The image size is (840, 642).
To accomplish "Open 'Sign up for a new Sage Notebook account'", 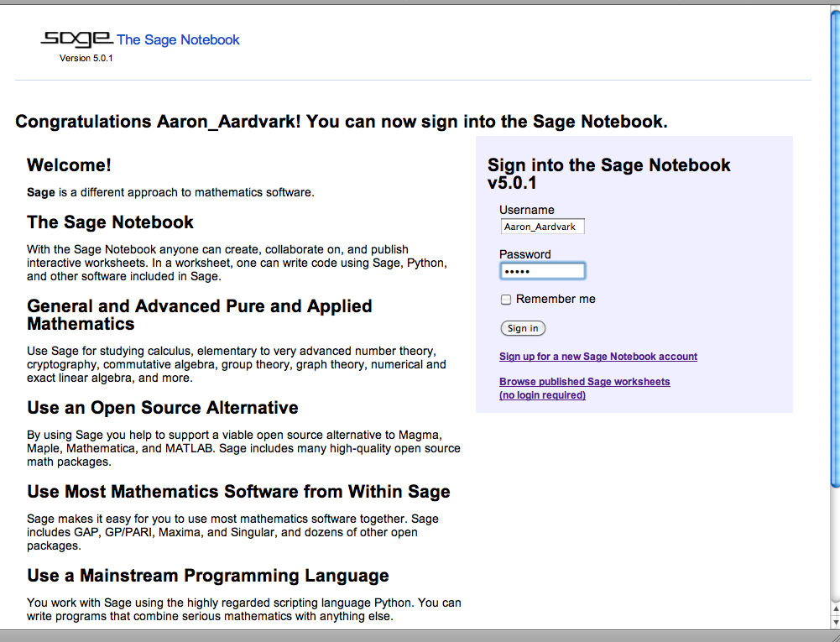I will click(597, 357).
